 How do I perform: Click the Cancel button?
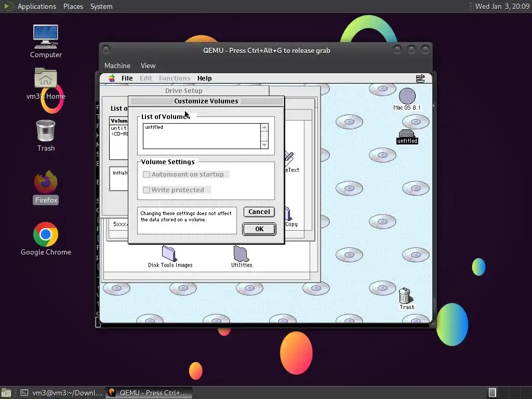(259, 212)
